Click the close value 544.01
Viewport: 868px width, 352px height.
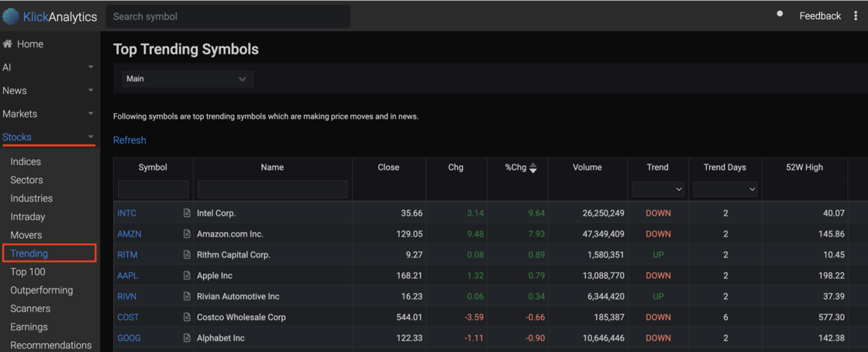pos(410,317)
